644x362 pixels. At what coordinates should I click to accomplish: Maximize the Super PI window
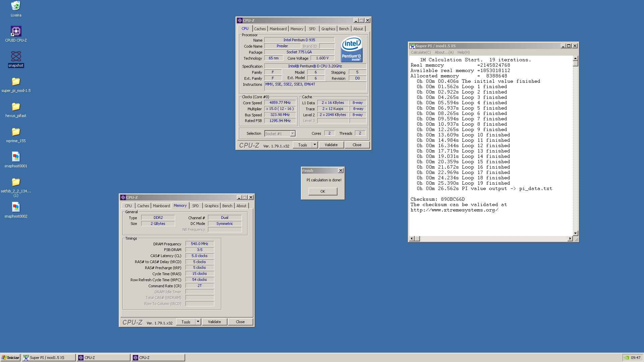tap(569, 46)
